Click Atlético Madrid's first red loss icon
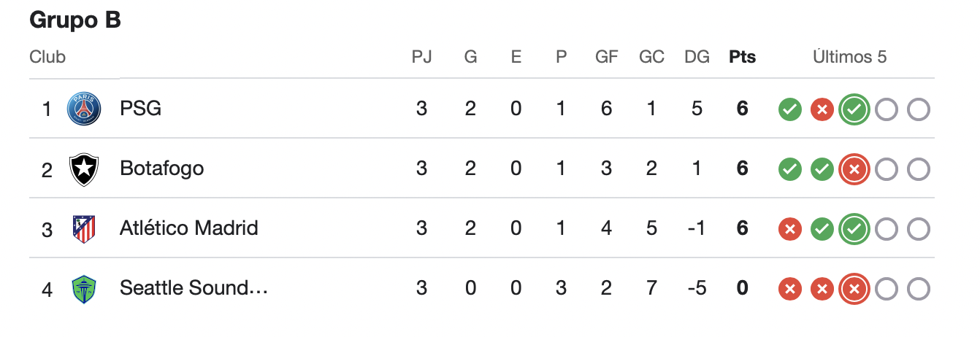This screenshot has width=980, height=337. point(789,230)
